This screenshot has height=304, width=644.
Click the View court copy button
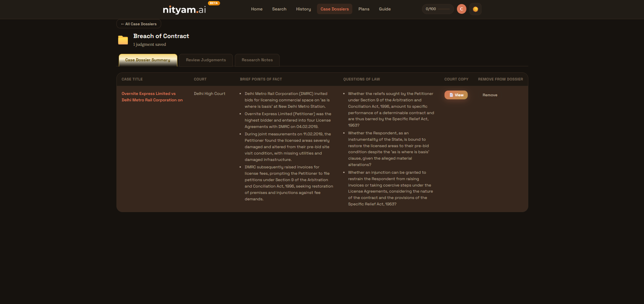pyautogui.click(x=456, y=95)
